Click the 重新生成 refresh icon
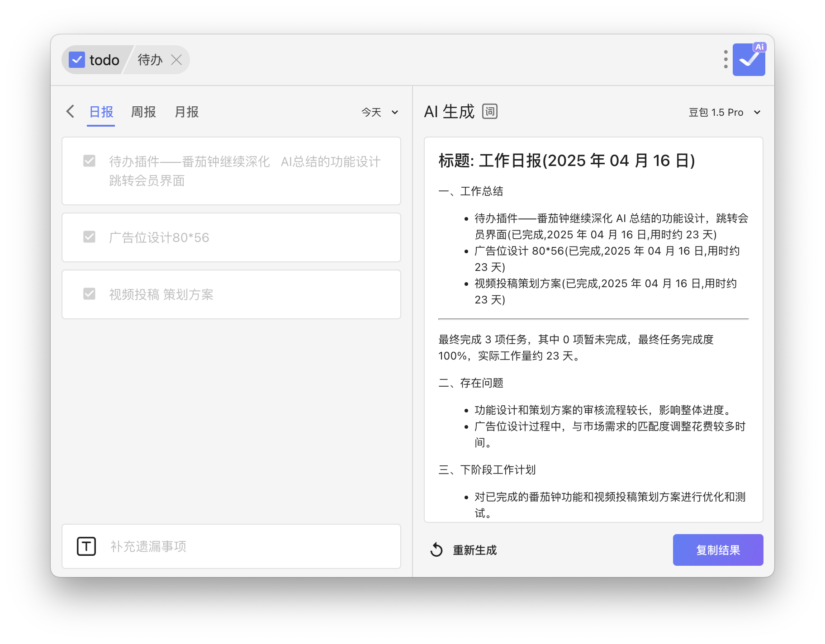 tap(436, 550)
